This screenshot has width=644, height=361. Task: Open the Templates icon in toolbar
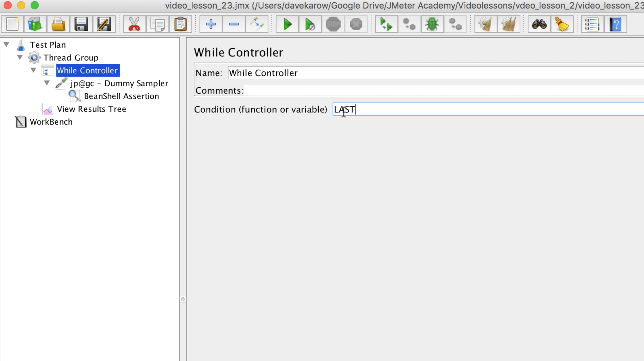tap(35, 24)
